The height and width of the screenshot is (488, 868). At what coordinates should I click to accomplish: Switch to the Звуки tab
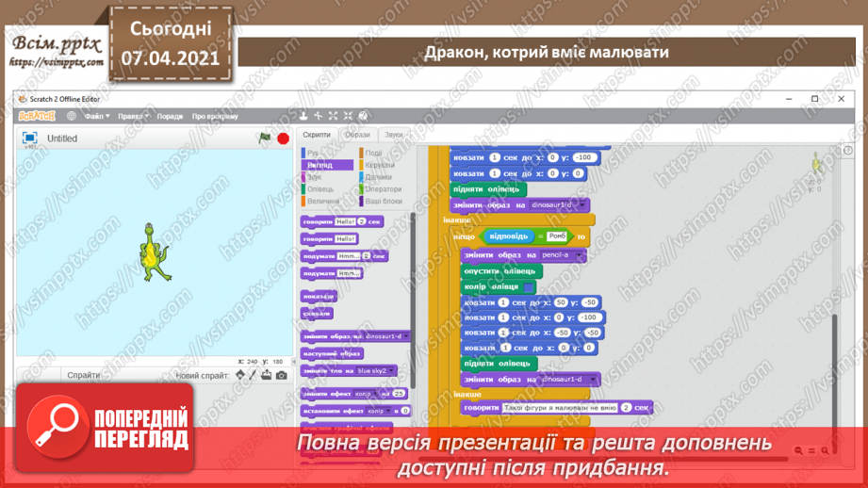394,135
